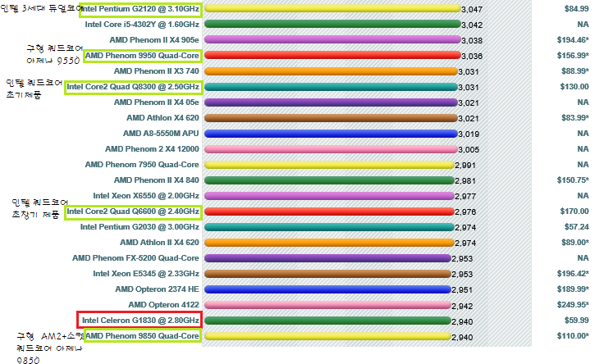Click the $249.95* price for Opteron 4122
613x364 pixels.
tap(572, 305)
